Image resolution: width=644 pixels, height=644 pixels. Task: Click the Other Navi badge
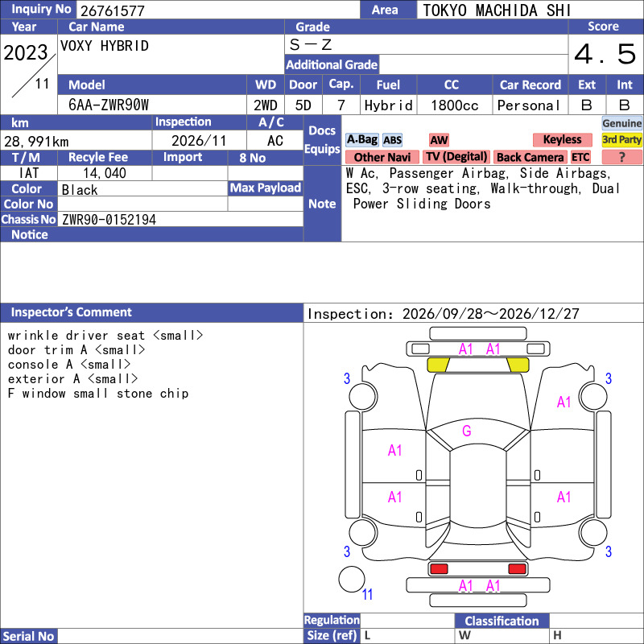pyautogui.click(x=382, y=157)
